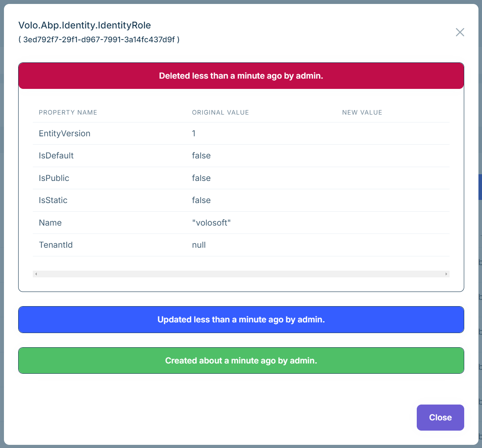Select the Name row showing volosoft
482x448 pixels.
50,222
